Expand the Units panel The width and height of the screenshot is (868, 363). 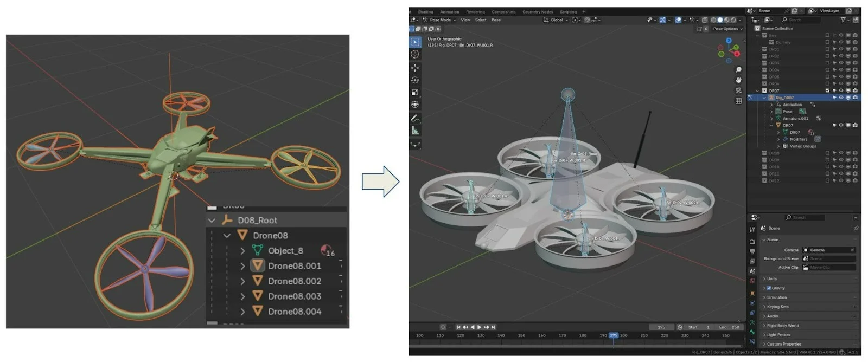[x=771, y=279]
